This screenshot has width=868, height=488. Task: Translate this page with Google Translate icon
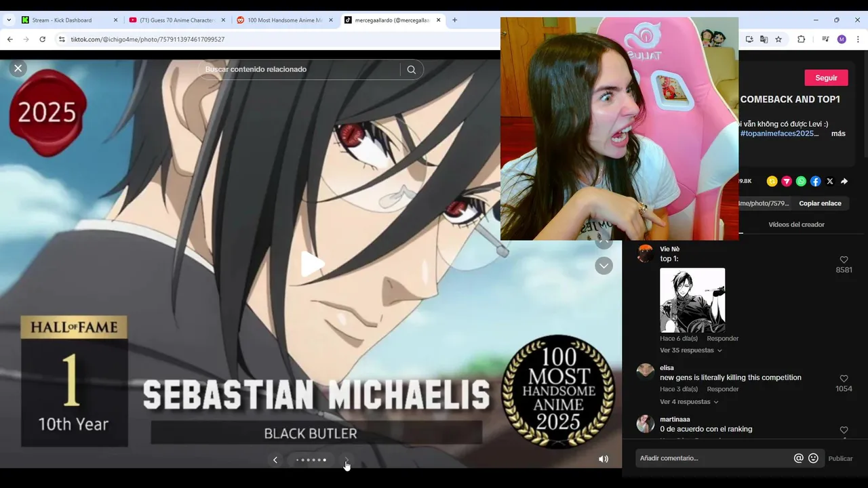(x=764, y=39)
